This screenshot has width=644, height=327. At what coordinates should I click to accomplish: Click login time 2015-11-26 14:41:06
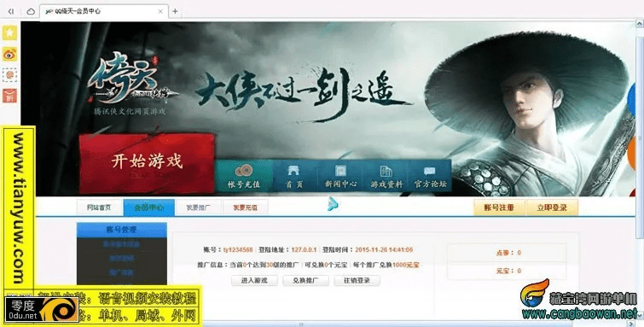click(x=384, y=249)
